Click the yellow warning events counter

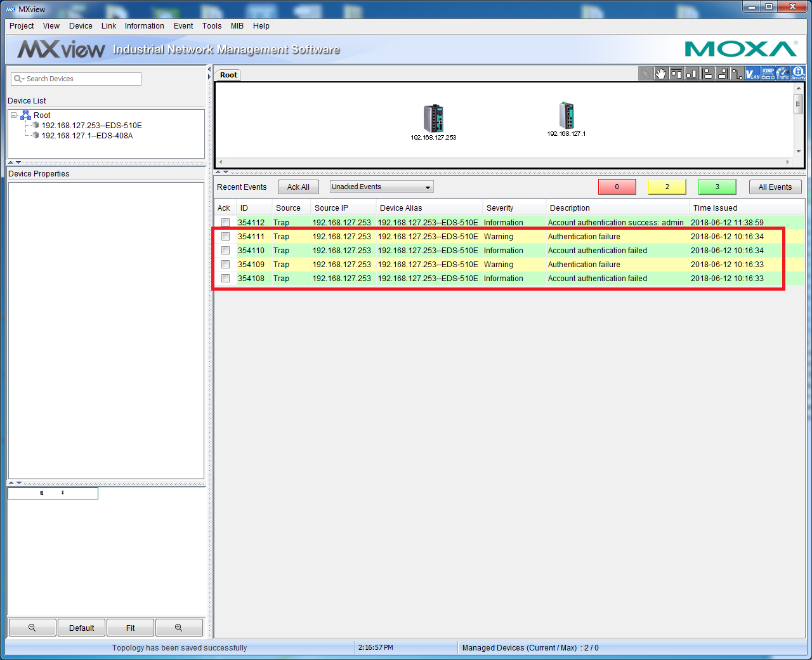tap(667, 187)
